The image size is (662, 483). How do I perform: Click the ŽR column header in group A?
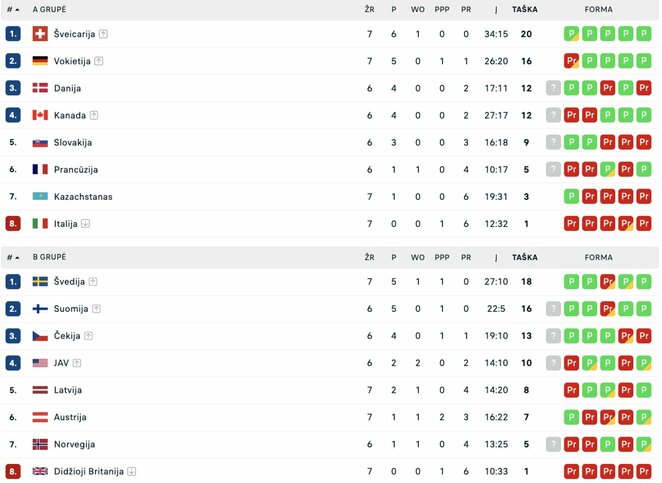pyautogui.click(x=369, y=9)
